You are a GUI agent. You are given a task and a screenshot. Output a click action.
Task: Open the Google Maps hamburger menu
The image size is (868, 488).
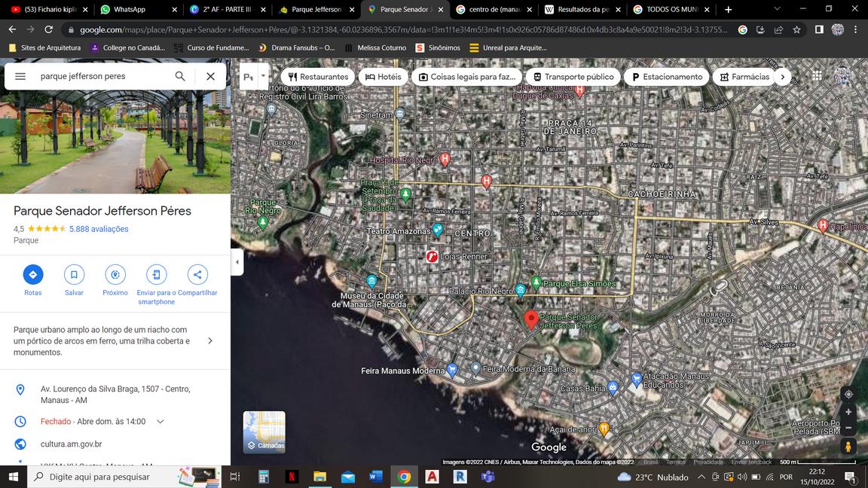pyautogui.click(x=20, y=76)
